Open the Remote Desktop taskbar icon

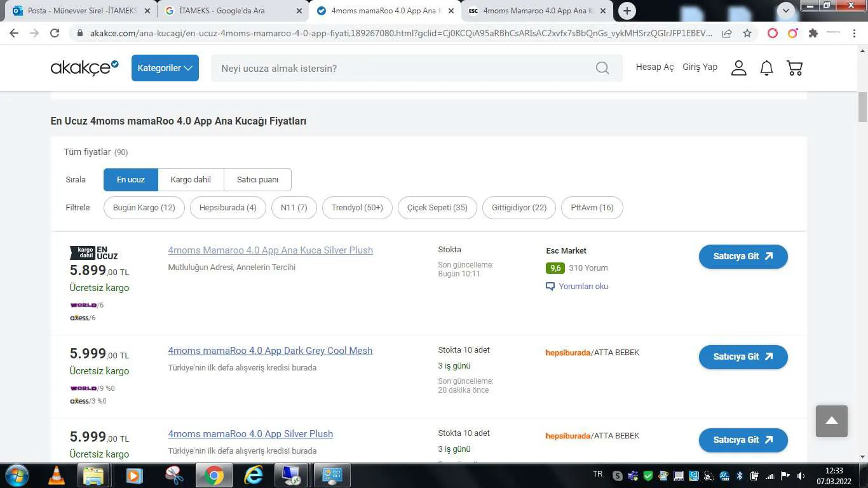[292, 475]
